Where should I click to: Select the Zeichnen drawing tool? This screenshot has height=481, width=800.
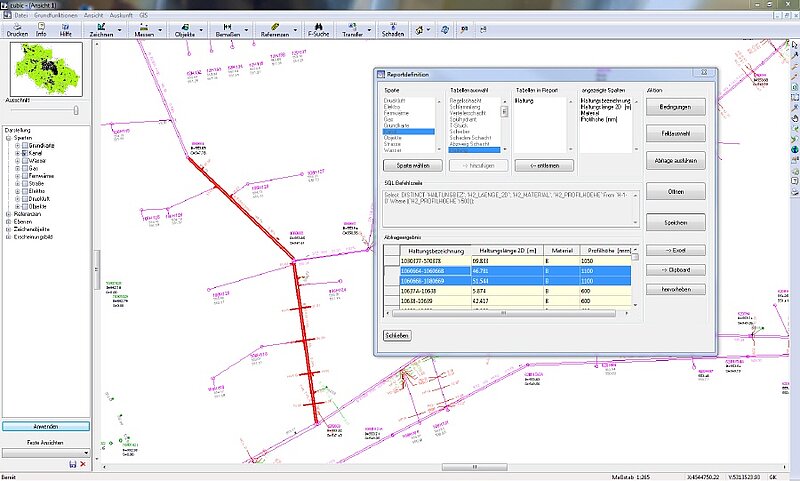(101, 29)
